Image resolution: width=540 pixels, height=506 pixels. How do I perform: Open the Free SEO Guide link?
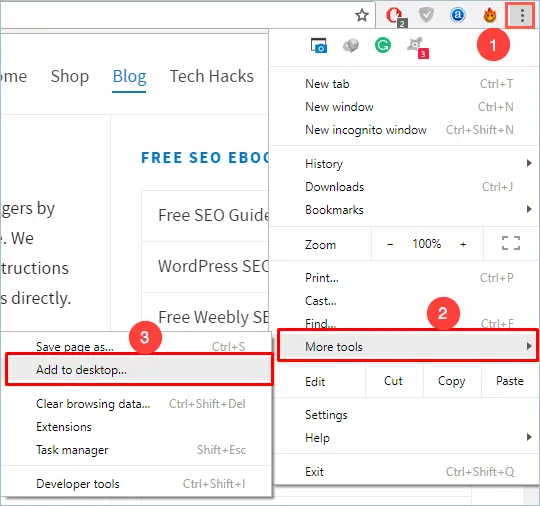[x=213, y=215]
